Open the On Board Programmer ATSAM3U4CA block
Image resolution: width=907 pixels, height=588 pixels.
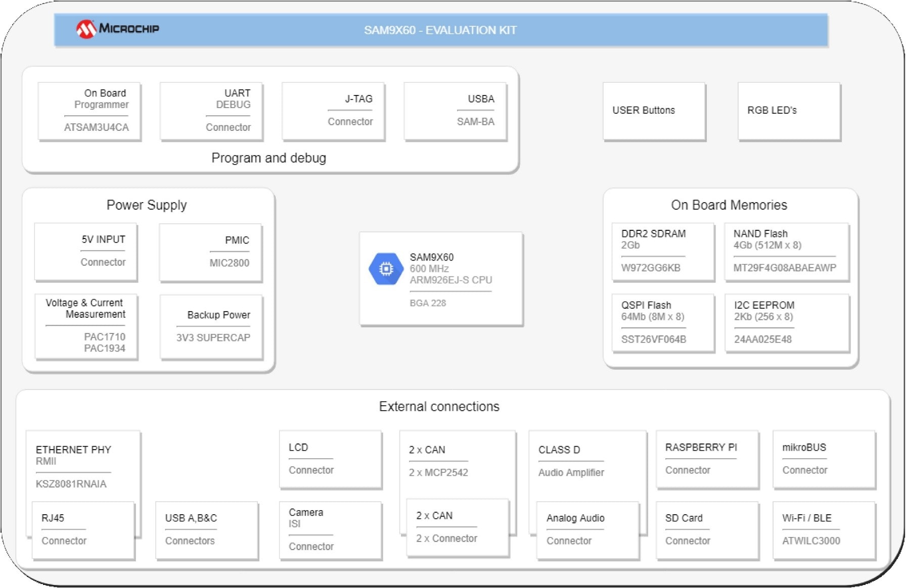point(89,111)
